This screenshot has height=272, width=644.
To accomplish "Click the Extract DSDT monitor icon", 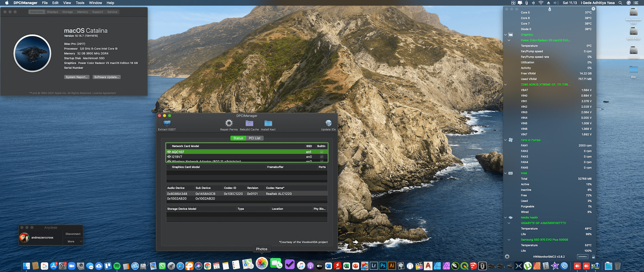I will tap(167, 123).
